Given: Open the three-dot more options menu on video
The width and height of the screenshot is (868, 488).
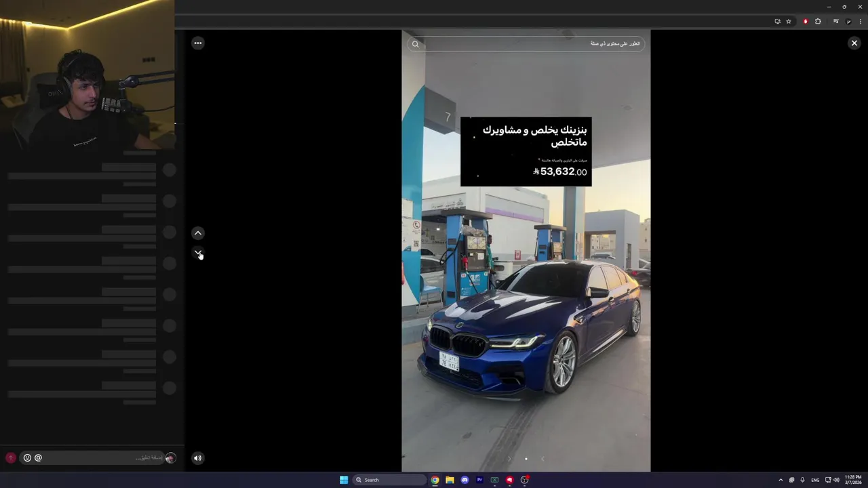Looking at the screenshot, I should point(197,43).
